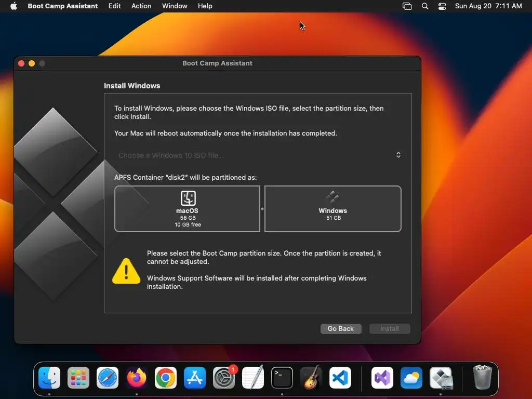Open Google Chrome in the Dock
The image size is (532, 399).
(x=166, y=378)
